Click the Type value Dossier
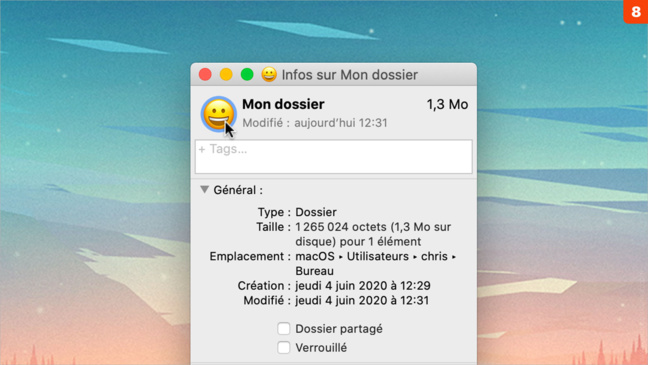Viewport: 648px width, 365px height. tap(316, 212)
